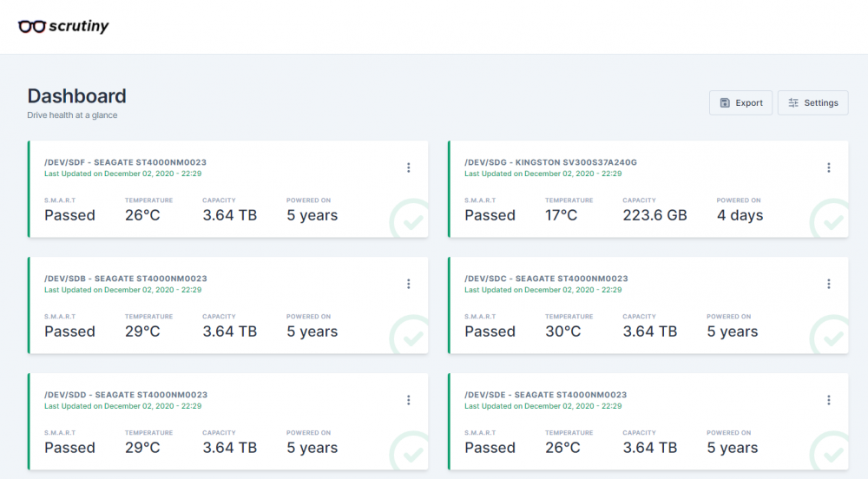Click the 26°C temperature on /DEV/SDF

point(142,215)
